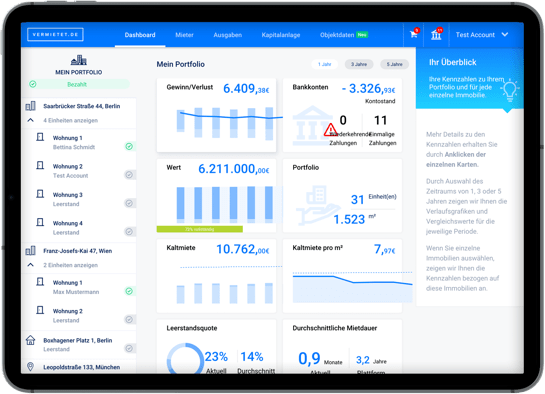The height and width of the screenshot is (394, 545).
Task: Click the door icon for Wohnung 3
Action: 40,194
